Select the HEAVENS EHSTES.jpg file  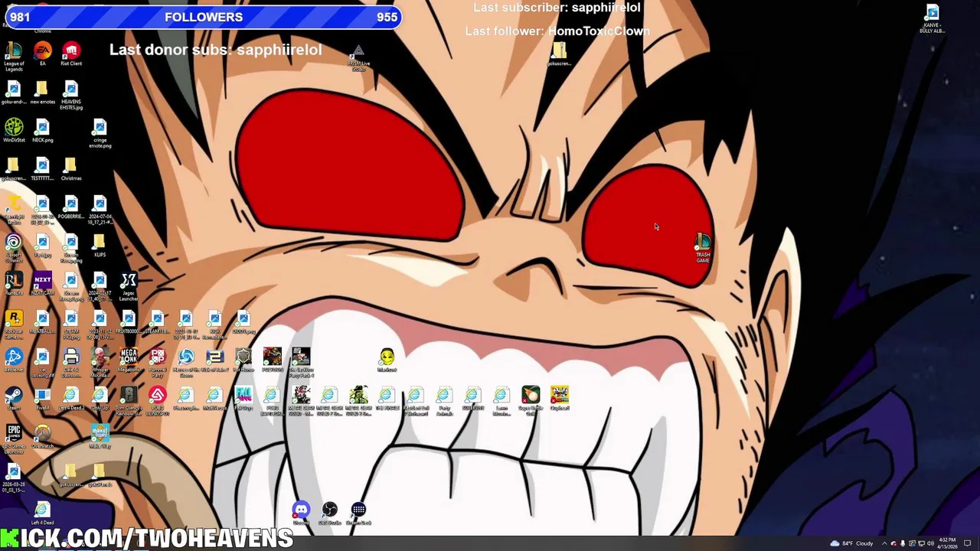[x=71, y=95]
